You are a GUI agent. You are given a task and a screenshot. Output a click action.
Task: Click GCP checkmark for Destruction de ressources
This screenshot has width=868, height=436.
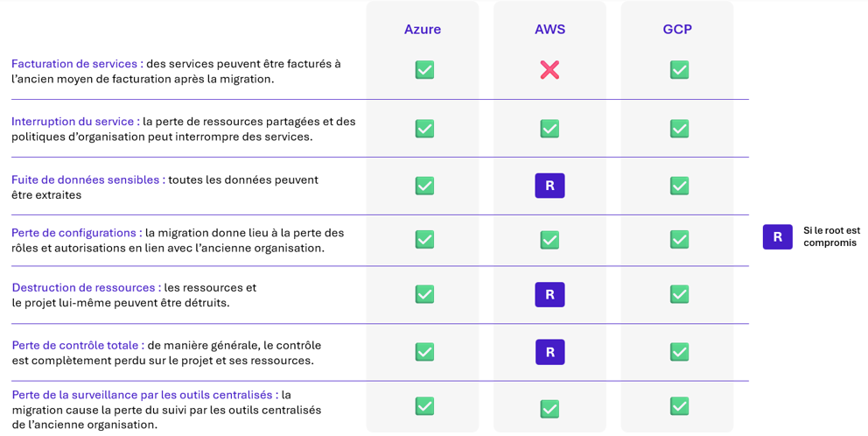679,294
